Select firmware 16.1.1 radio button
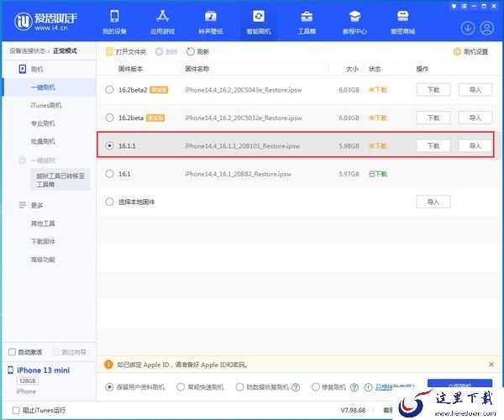This screenshot has width=504, height=420. point(109,145)
